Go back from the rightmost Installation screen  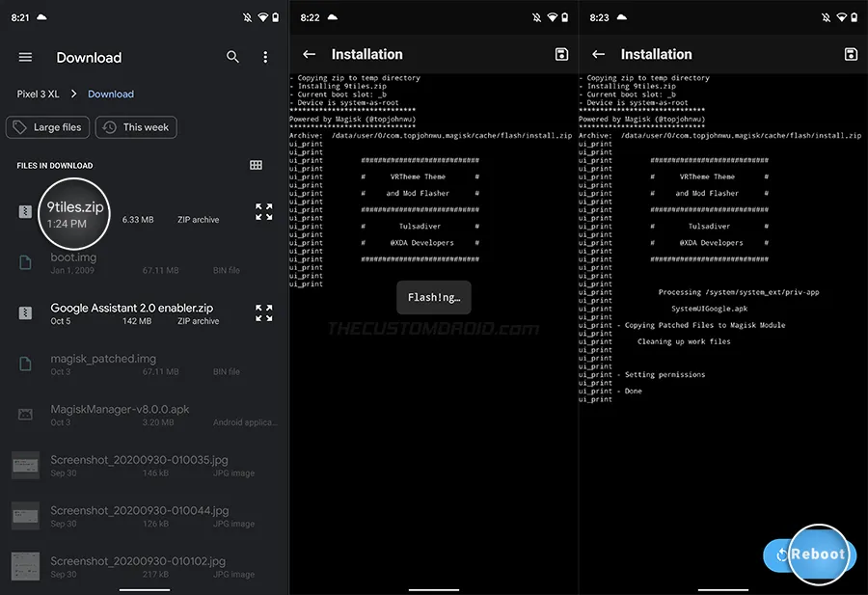(597, 54)
